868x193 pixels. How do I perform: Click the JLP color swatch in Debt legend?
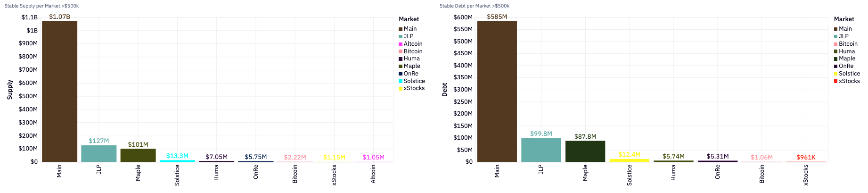click(836, 36)
